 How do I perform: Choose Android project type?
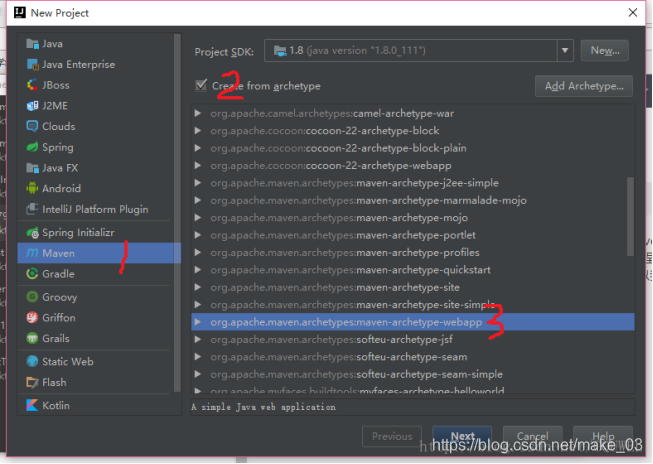[x=95, y=188]
